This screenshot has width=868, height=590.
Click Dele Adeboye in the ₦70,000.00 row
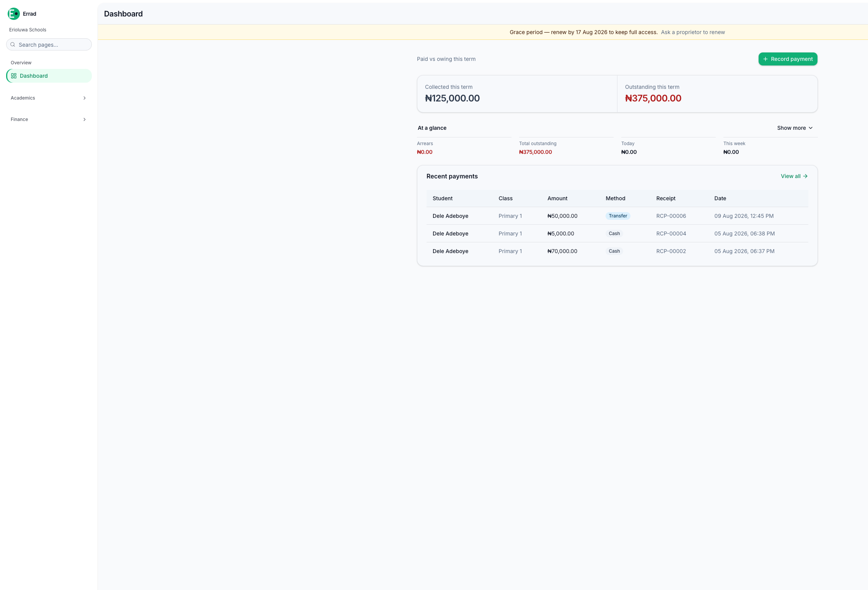450,251
